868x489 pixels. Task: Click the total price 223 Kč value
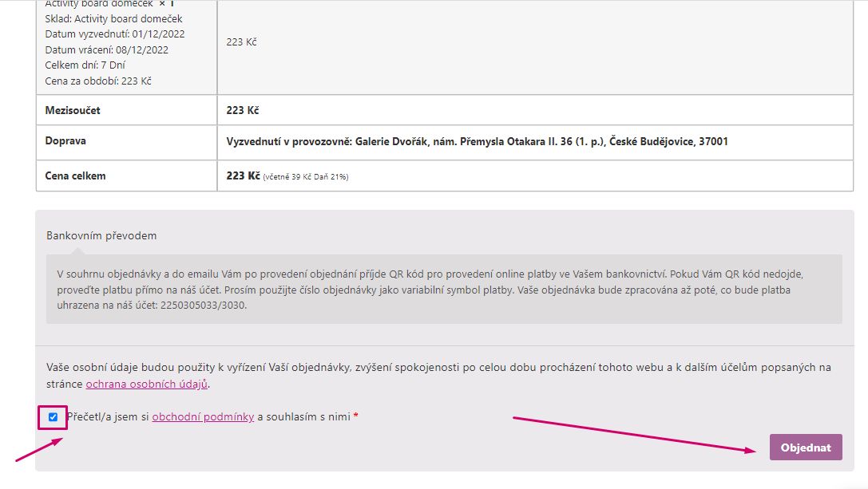tap(243, 175)
